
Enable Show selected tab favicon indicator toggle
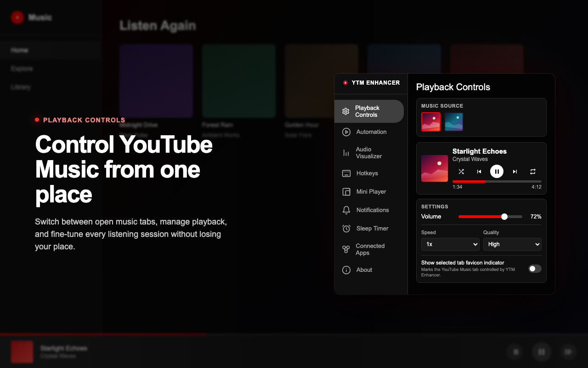tap(535, 269)
